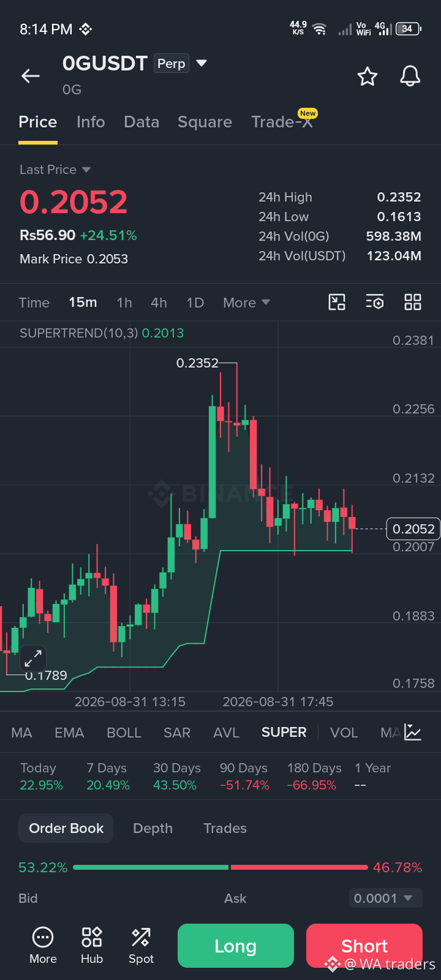Tap the 0.1789 low marker on chart
Image resolution: width=441 pixels, height=980 pixels.
46,676
